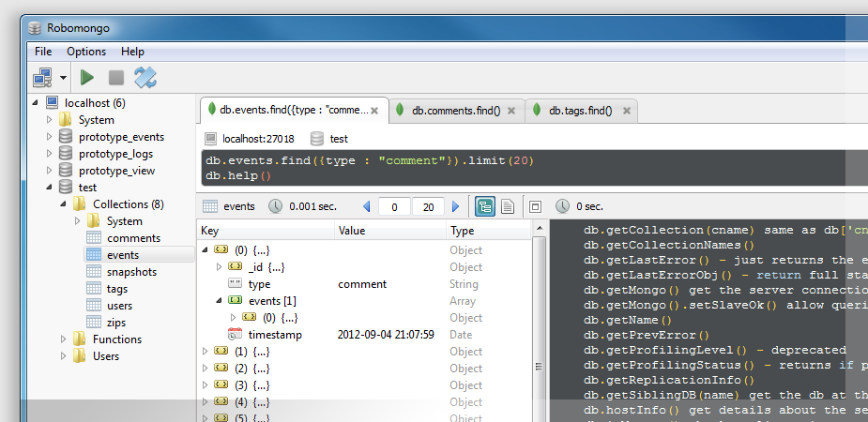Collapse the test database node
This screenshot has width=868, height=422.
coord(50,188)
